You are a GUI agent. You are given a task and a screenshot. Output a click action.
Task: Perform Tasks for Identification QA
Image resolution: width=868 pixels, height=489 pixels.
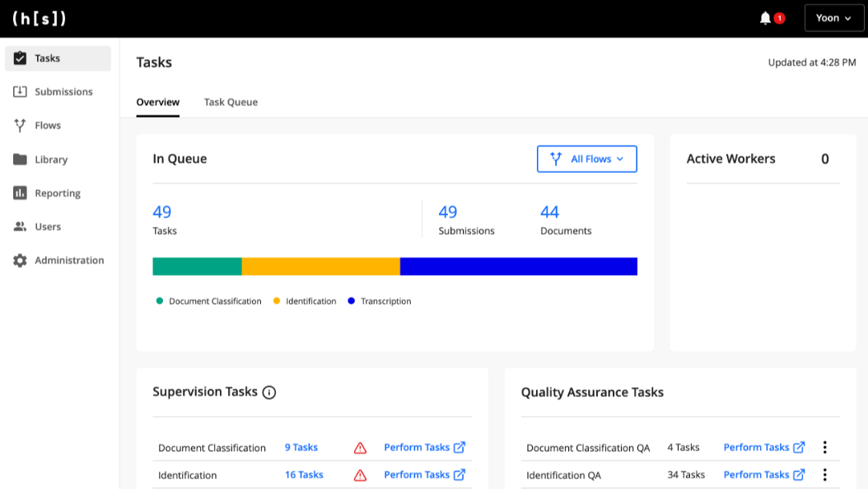[x=764, y=475]
